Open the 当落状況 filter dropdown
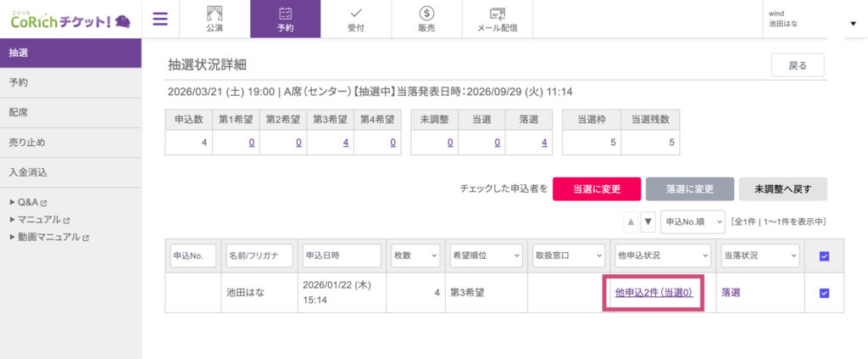Screen dimensions: 868x359 tap(759, 255)
